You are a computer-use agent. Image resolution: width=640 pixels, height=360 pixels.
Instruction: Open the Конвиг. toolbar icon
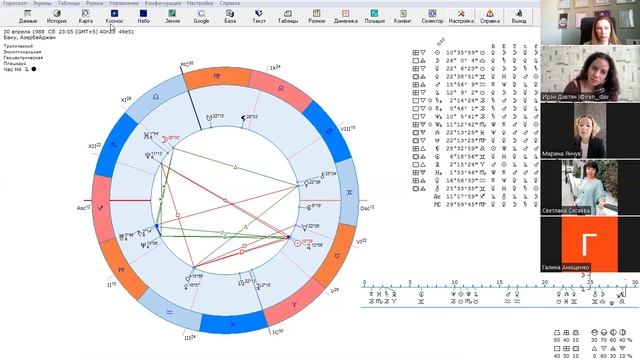tap(403, 16)
